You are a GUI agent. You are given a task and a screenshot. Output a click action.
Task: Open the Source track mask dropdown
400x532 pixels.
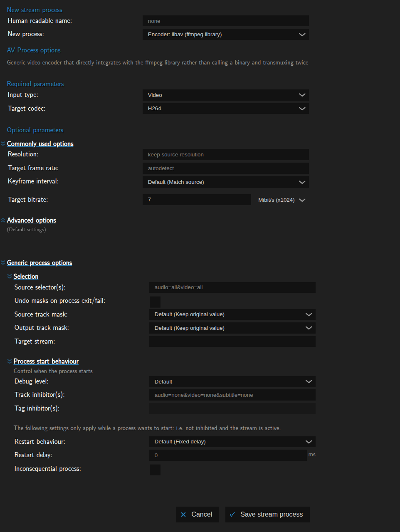(232, 314)
